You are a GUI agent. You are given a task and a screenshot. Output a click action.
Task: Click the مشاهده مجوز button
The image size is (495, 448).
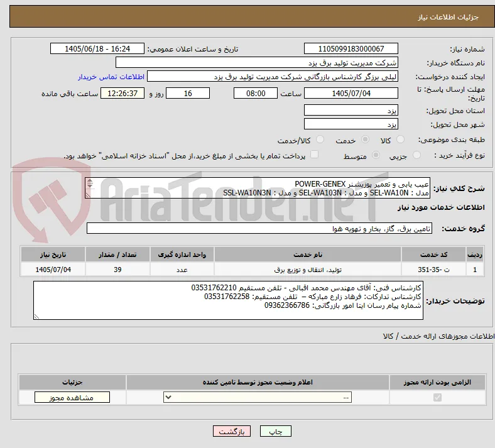pos(72,397)
